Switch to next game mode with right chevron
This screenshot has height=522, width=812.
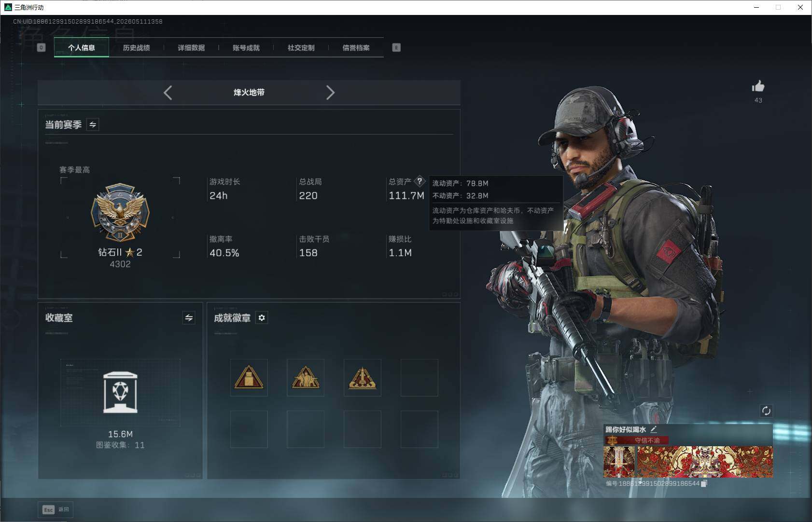330,93
